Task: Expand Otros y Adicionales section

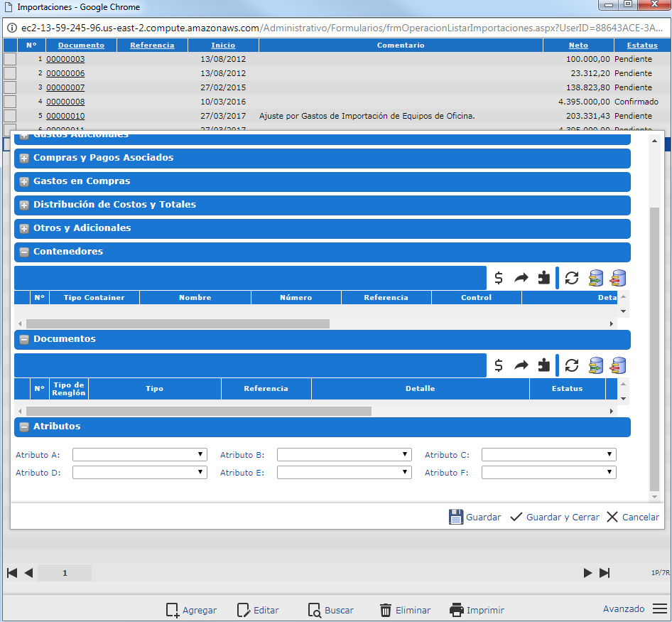Action: point(24,229)
